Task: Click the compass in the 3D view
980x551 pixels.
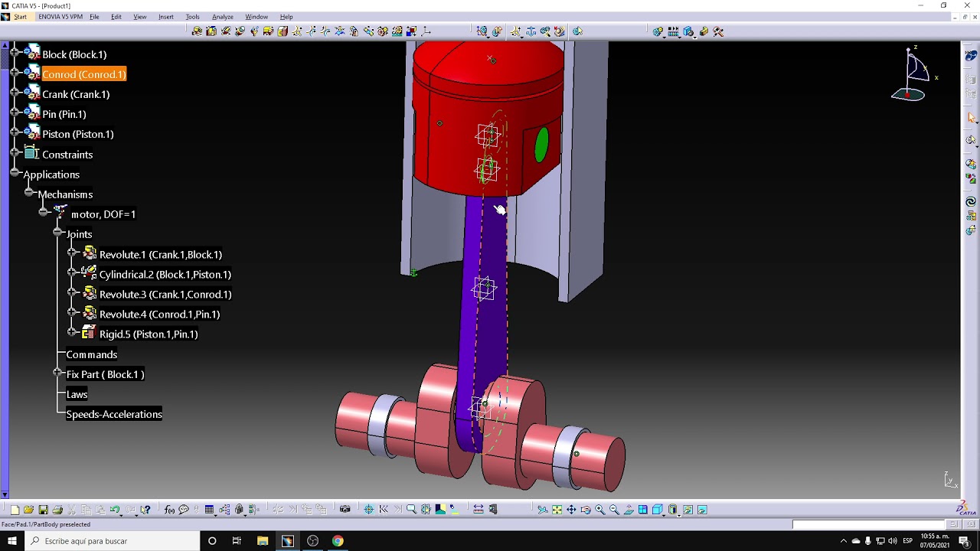Action: tap(913, 75)
